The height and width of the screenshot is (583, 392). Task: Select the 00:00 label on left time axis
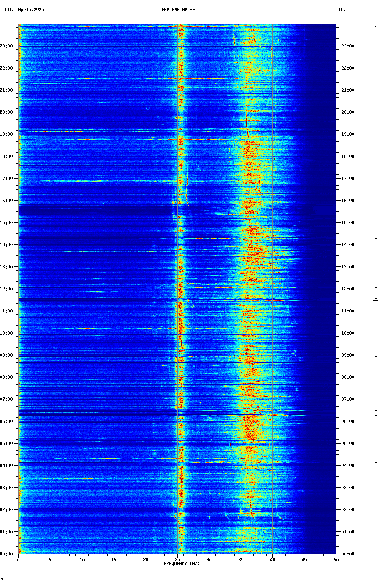point(7,554)
